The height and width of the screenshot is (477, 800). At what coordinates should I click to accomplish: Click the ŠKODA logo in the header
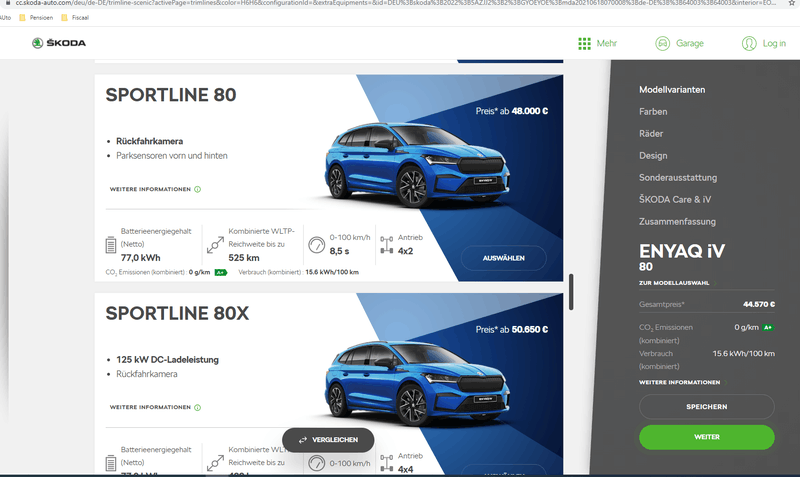(59, 43)
